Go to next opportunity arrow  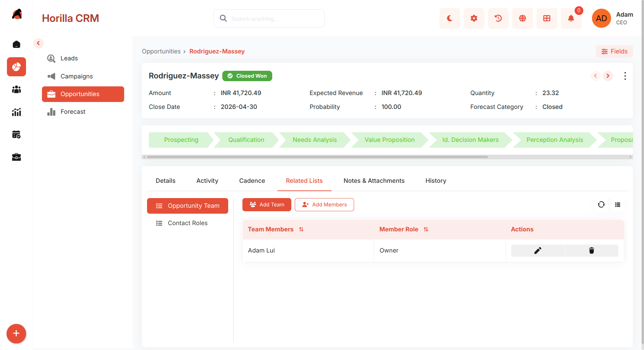[x=608, y=76]
